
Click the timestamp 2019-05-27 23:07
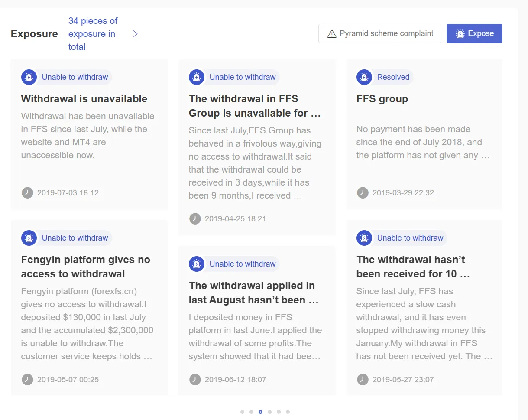(x=403, y=380)
